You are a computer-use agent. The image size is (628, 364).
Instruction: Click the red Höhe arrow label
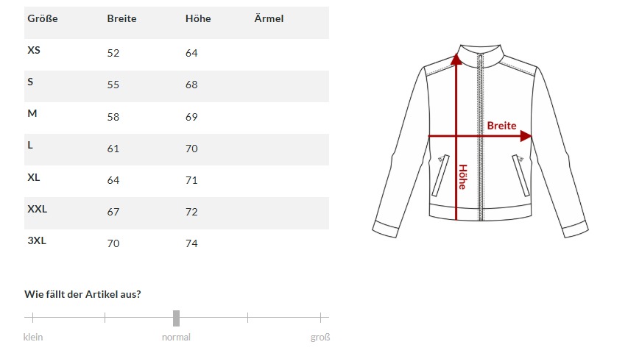[x=462, y=176]
